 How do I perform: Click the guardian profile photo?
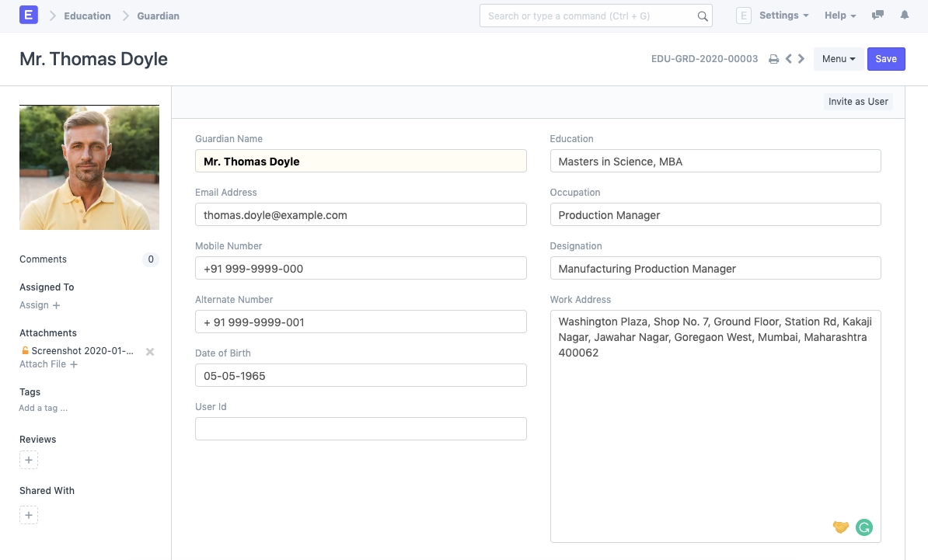(89, 168)
